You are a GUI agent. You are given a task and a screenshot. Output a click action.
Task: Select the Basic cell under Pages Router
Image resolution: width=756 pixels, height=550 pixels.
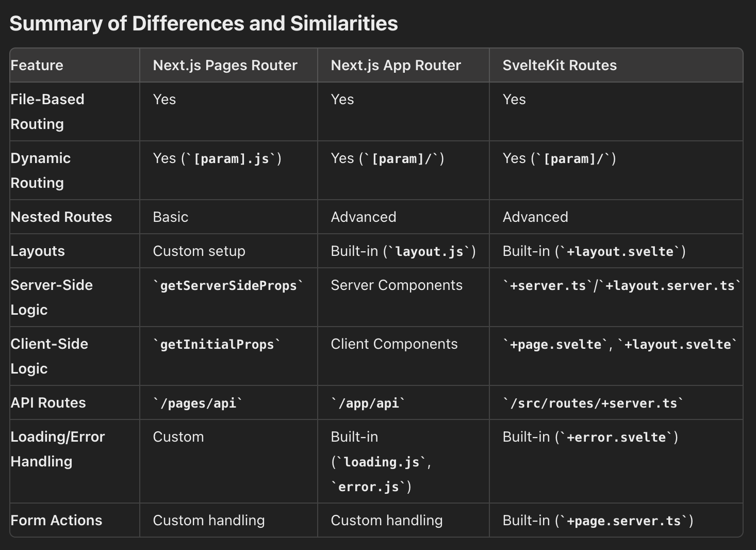coord(170,217)
